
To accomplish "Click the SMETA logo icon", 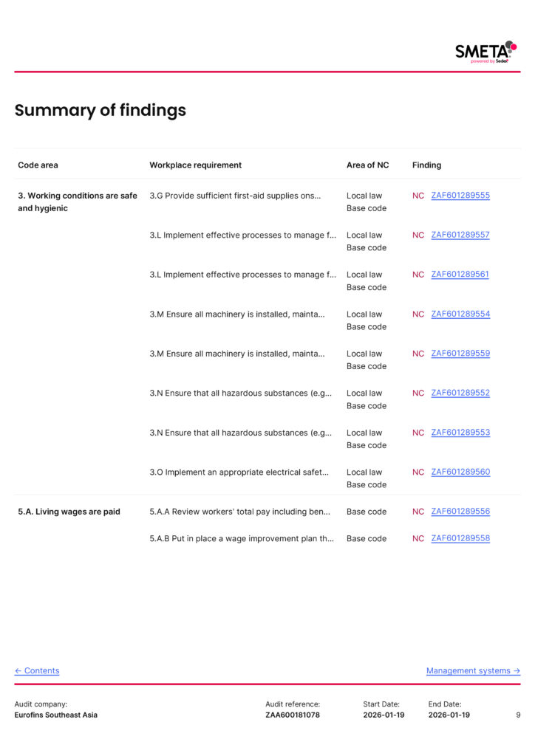I will [x=485, y=52].
